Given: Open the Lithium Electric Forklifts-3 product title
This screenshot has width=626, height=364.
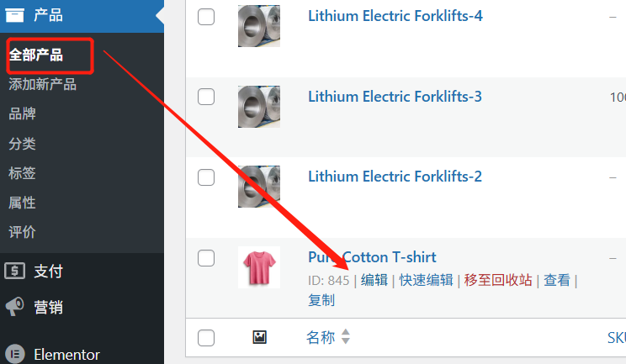Looking at the screenshot, I should (x=395, y=97).
